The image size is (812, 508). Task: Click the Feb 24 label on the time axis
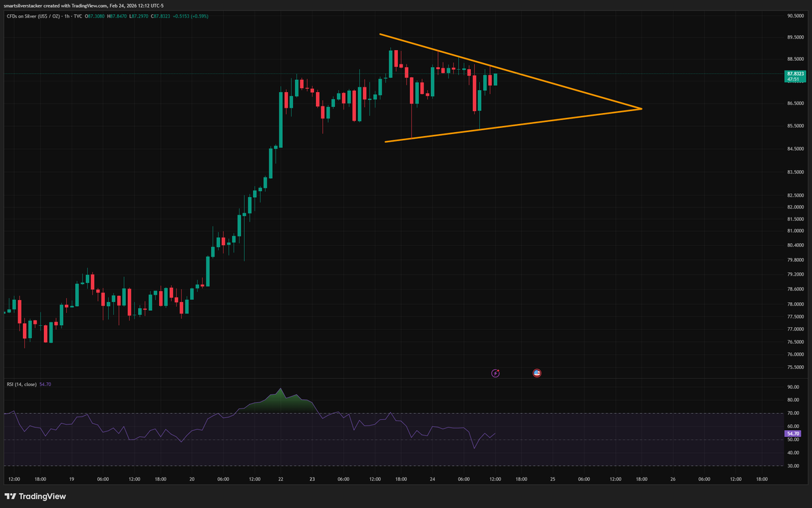click(x=432, y=478)
